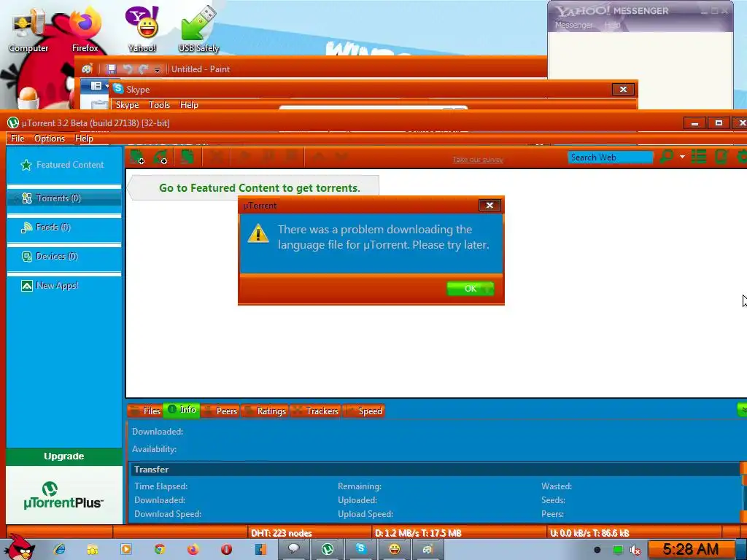Image resolution: width=747 pixels, height=560 pixels.
Task: Close the uTorrent error dialog
Action: [x=489, y=205]
